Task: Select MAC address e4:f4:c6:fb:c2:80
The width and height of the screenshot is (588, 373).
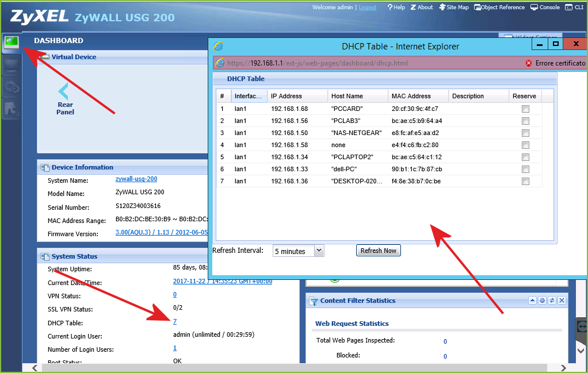Action: tap(415, 145)
